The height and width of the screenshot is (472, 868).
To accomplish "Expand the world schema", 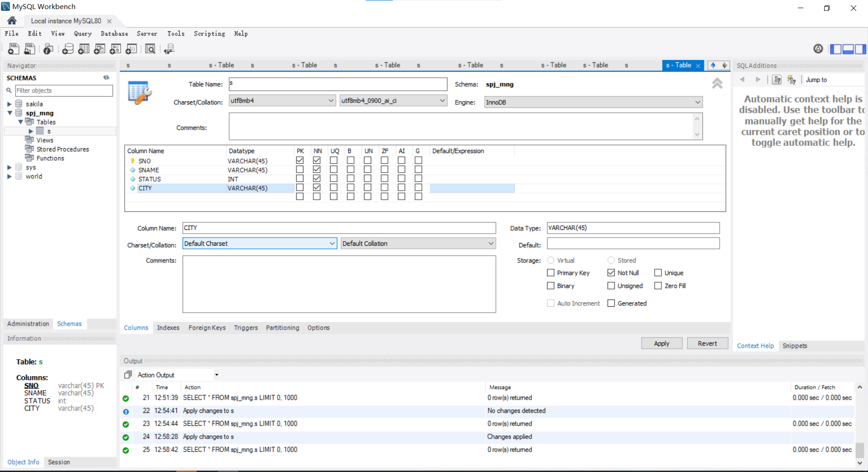I will click(x=9, y=176).
